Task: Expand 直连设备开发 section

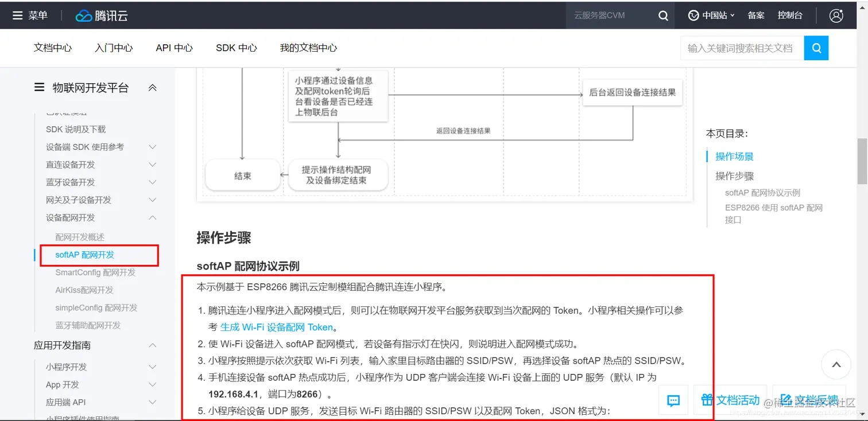Action: [x=152, y=165]
